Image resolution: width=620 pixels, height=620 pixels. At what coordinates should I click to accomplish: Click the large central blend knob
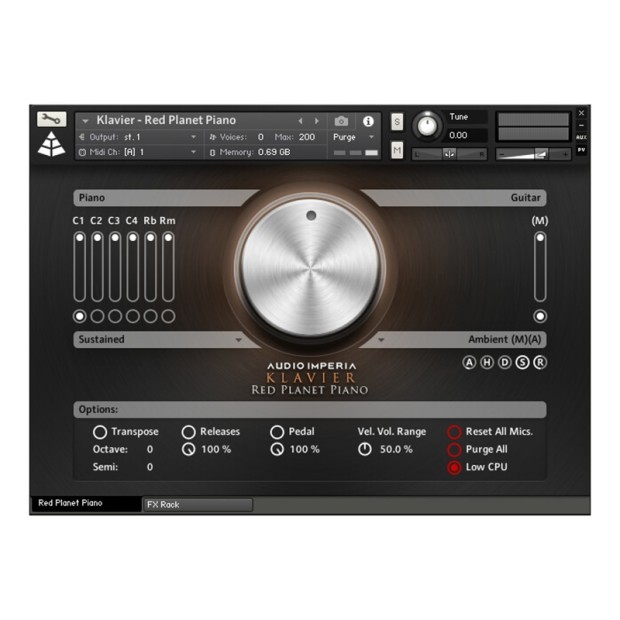pos(310,268)
